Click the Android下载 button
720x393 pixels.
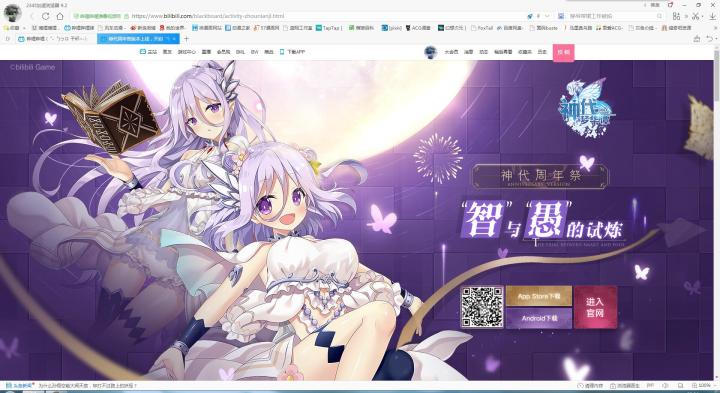click(x=539, y=318)
